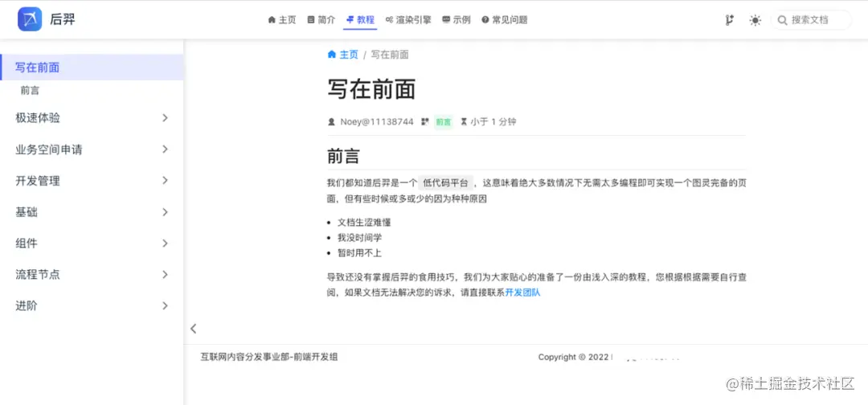Image resolution: width=868 pixels, height=405 pixels.
Task: Collapse sidebar with the left arrow
Action: tap(193, 329)
